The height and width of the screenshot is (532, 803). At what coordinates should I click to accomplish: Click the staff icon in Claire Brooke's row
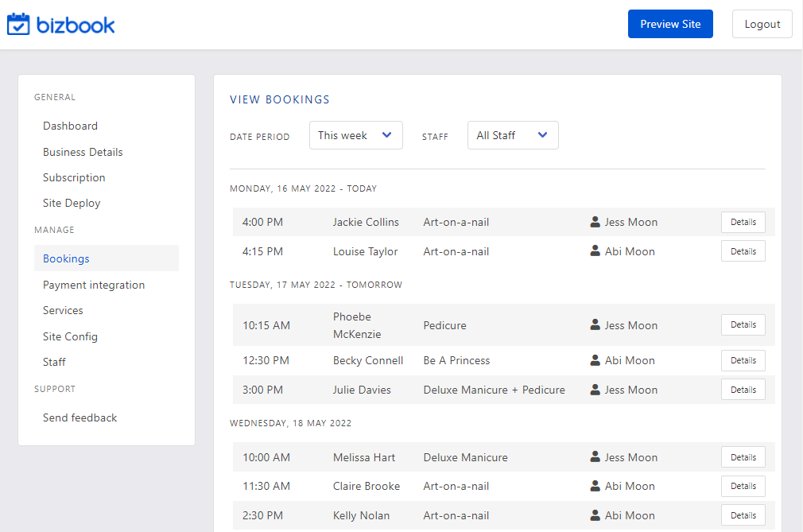tap(595, 486)
